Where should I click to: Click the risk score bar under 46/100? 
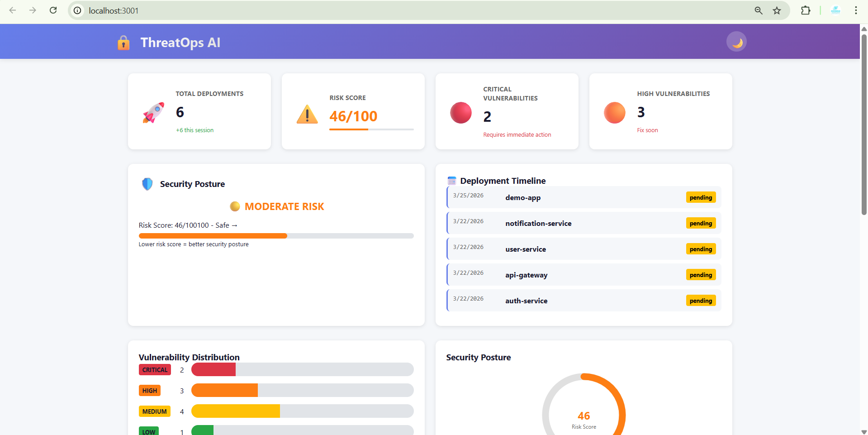[x=371, y=129]
